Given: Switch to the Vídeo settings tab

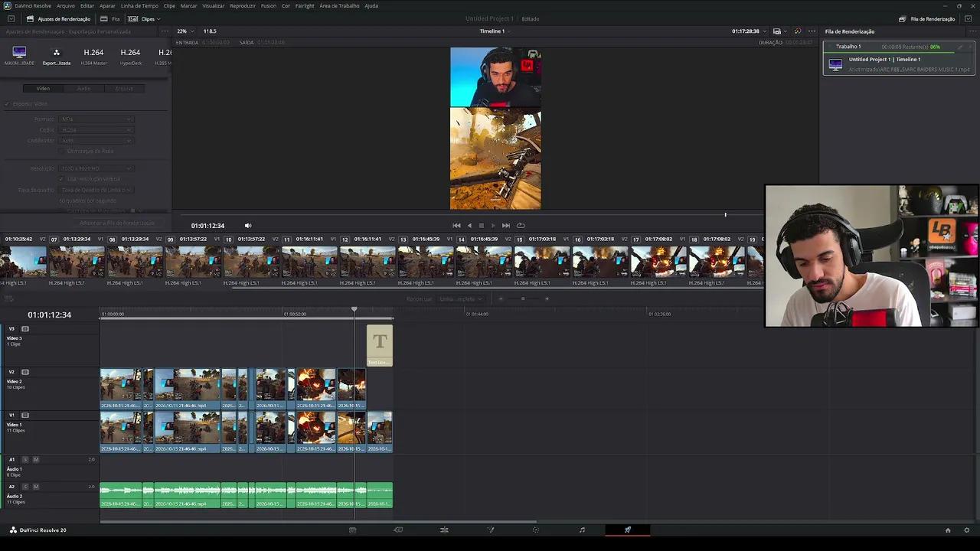Looking at the screenshot, I should [43, 88].
